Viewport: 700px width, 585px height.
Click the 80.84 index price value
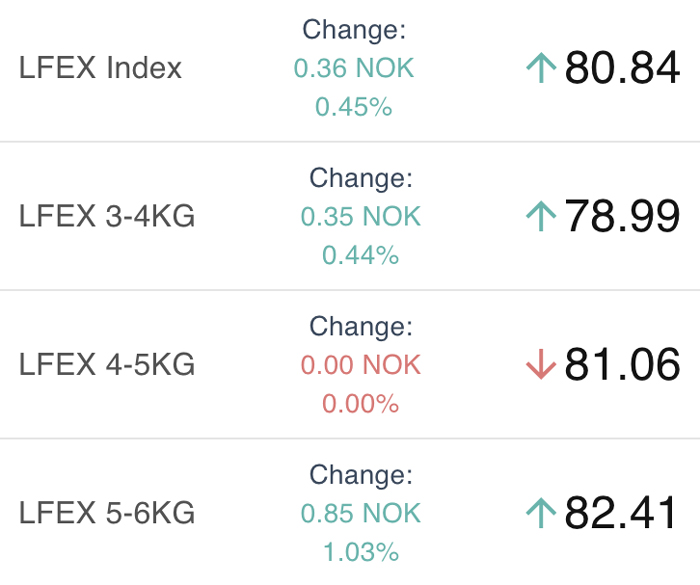click(622, 67)
